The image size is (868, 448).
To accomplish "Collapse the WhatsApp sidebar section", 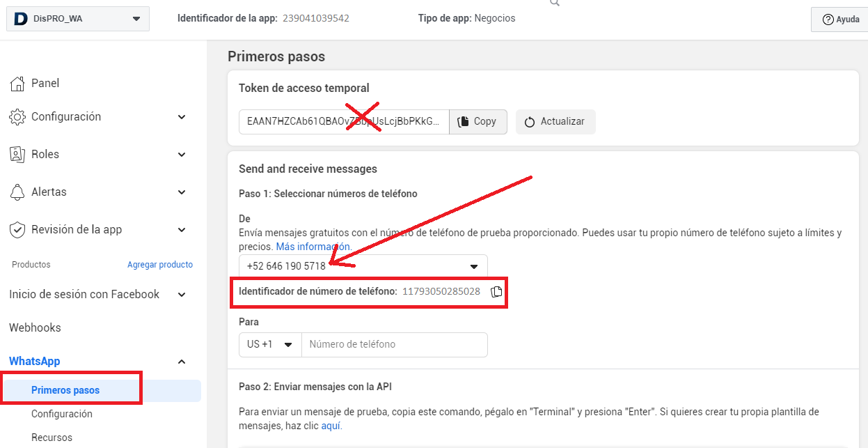I will tap(182, 362).
